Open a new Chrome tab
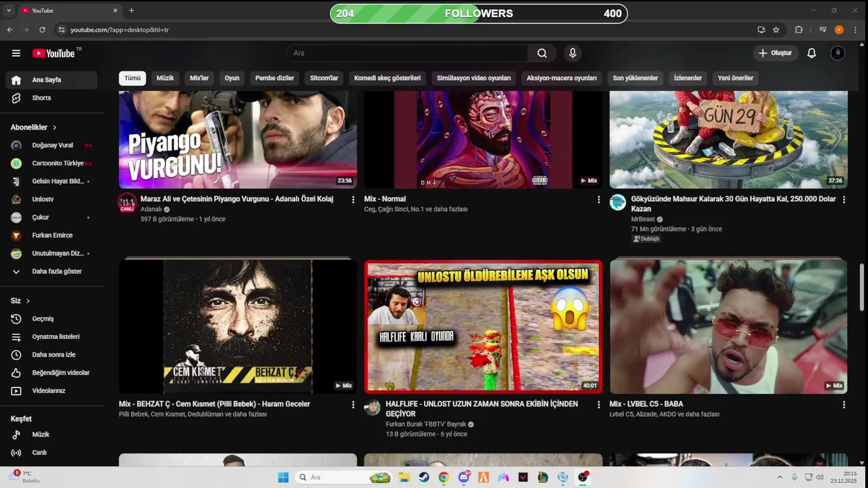The height and width of the screenshot is (488, 868). [132, 10]
